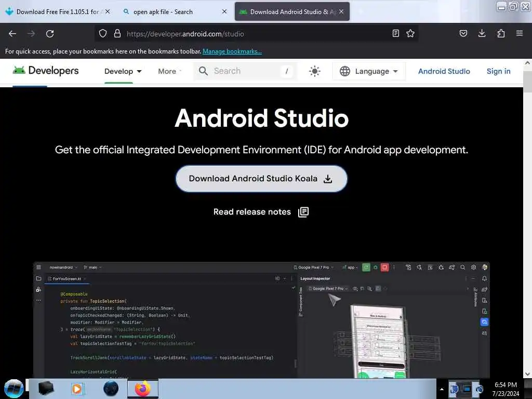Expand the Develop dropdown menu

[x=123, y=71]
